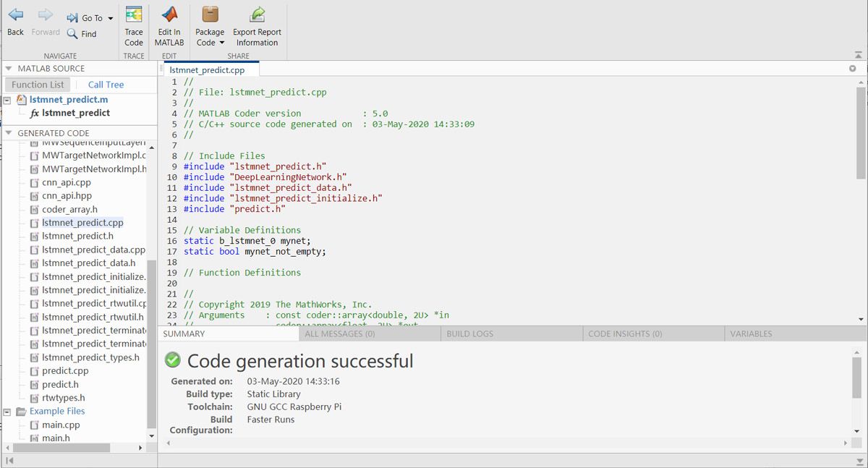
Task: Switch to the CODE INSIGHTS tab
Action: coord(624,334)
